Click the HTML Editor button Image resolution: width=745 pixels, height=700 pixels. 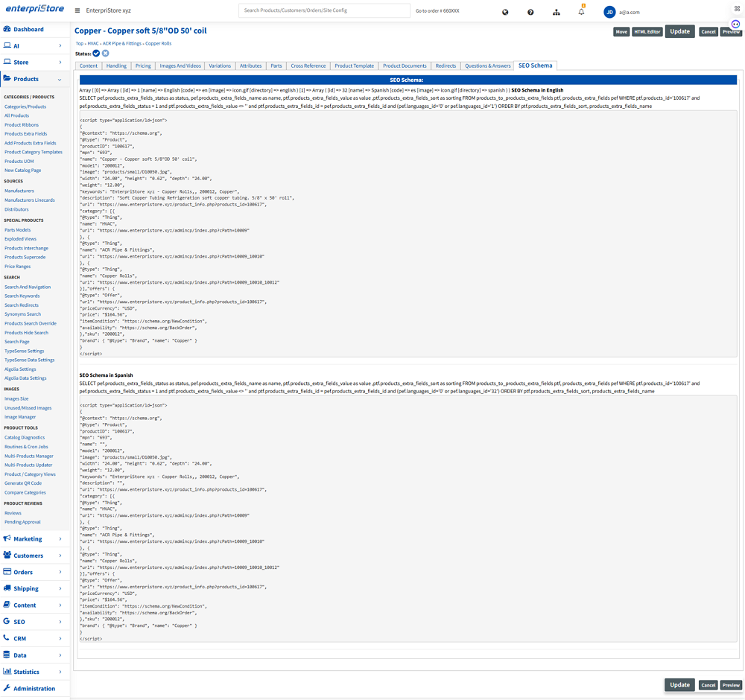point(647,32)
